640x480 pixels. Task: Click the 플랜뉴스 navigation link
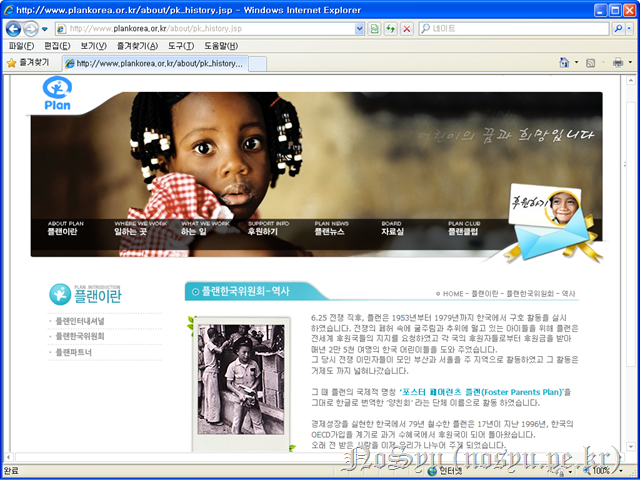[x=331, y=231]
